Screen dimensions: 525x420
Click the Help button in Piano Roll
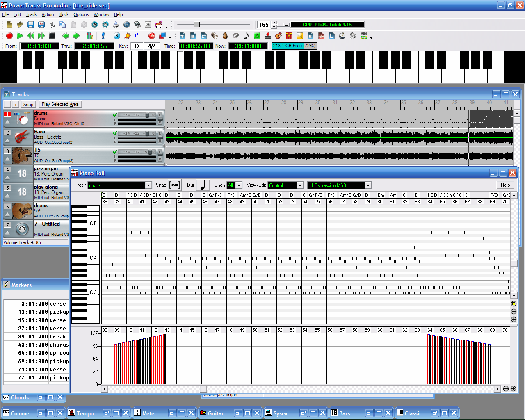(505, 185)
